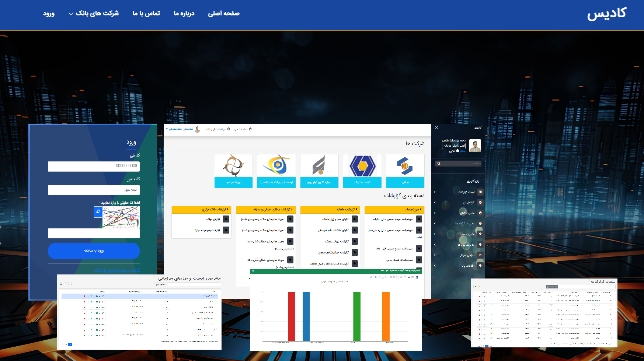The height and width of the screenshot is (361, 644).
Task: Open the درباره ما menu item
Action: (x=184, y=14)
